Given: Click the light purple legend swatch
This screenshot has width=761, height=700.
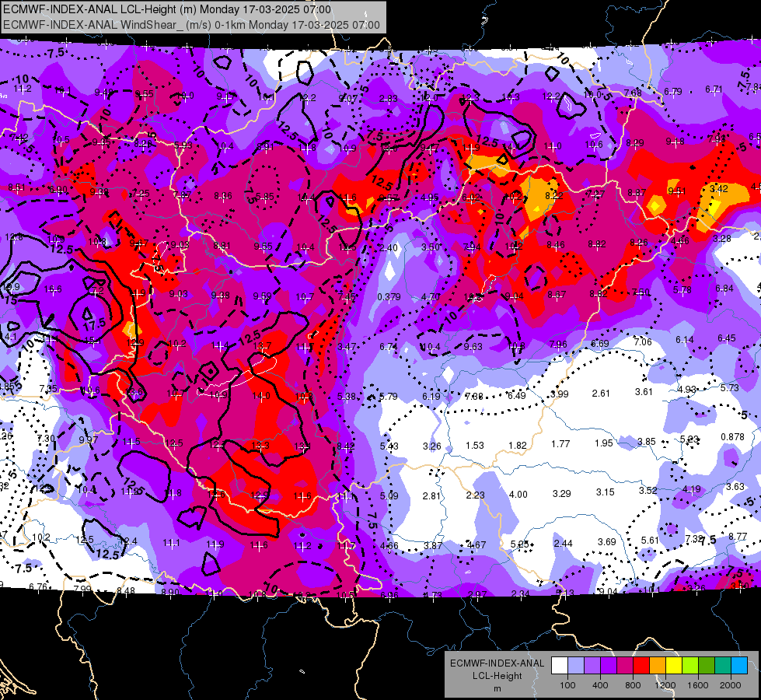Looking at the screenshot, I should (592, 666).
